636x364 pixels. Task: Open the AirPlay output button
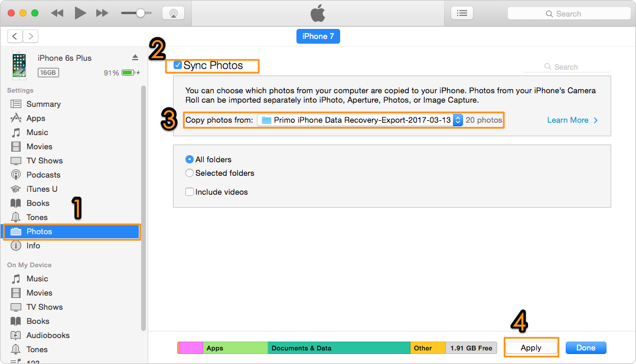[173, 14]
